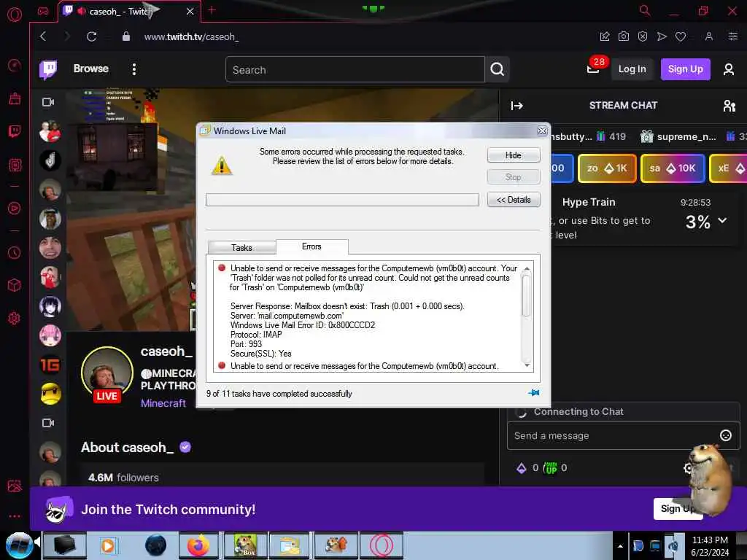Switch to the Tasks tab
The image size is (747, 560).
click(x=241, y=248)
